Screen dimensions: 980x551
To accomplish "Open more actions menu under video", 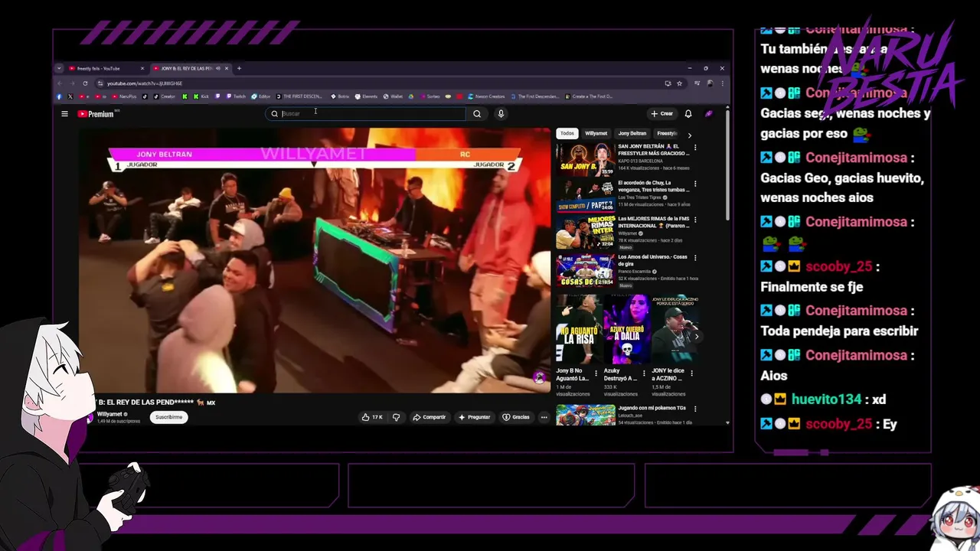I will tap(544, 417).
